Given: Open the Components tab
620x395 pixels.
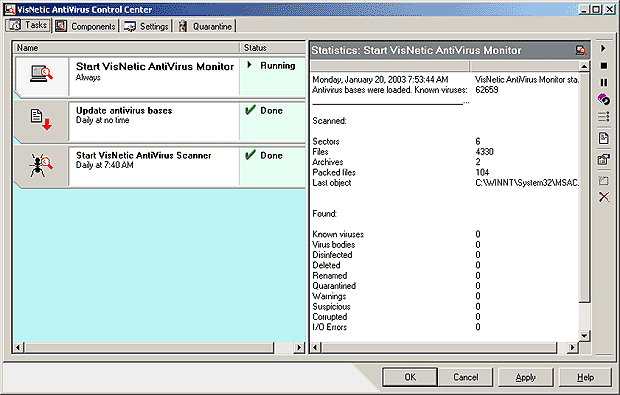Looking at the screenshot, I should pos(86,26).
